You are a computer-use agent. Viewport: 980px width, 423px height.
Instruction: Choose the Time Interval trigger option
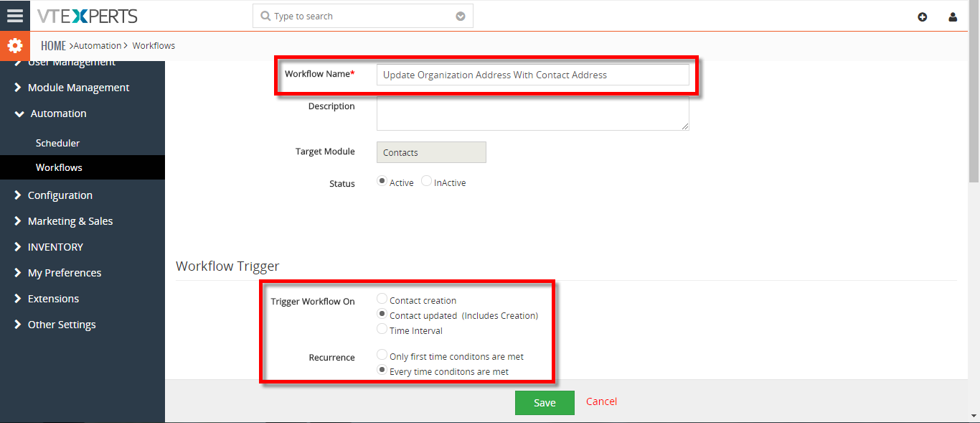382,330
